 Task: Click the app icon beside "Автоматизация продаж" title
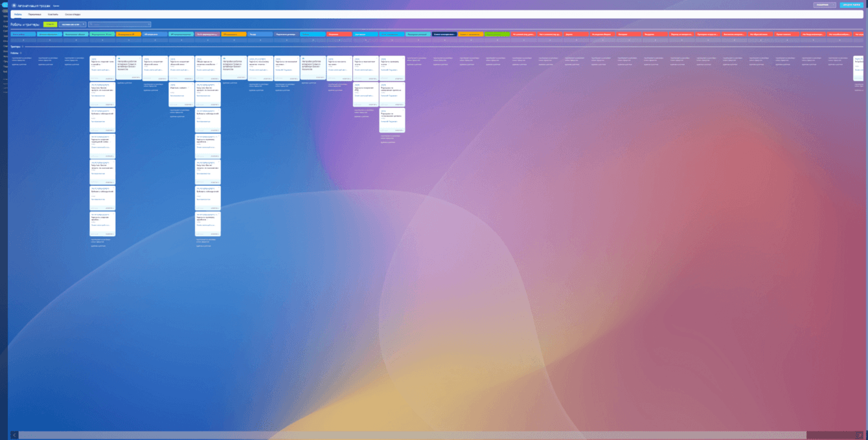pyautogui.click(x=14, y=5)
